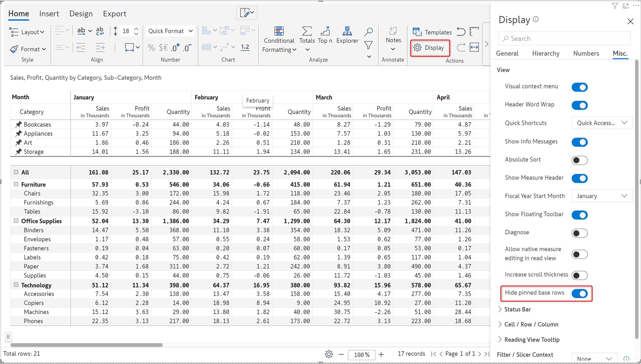Screen dimensions: 641x364
Task: Click the Layout button
Action: (x=27, y=32)
